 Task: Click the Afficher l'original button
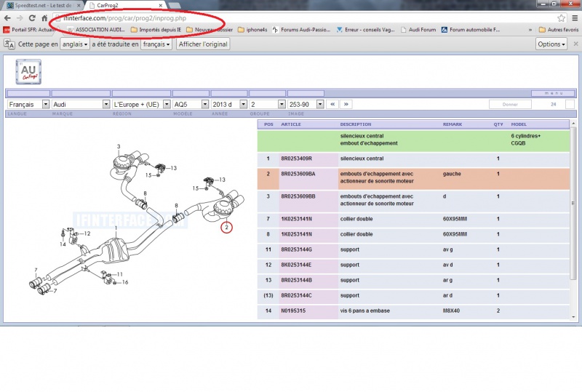pos(203,44)
